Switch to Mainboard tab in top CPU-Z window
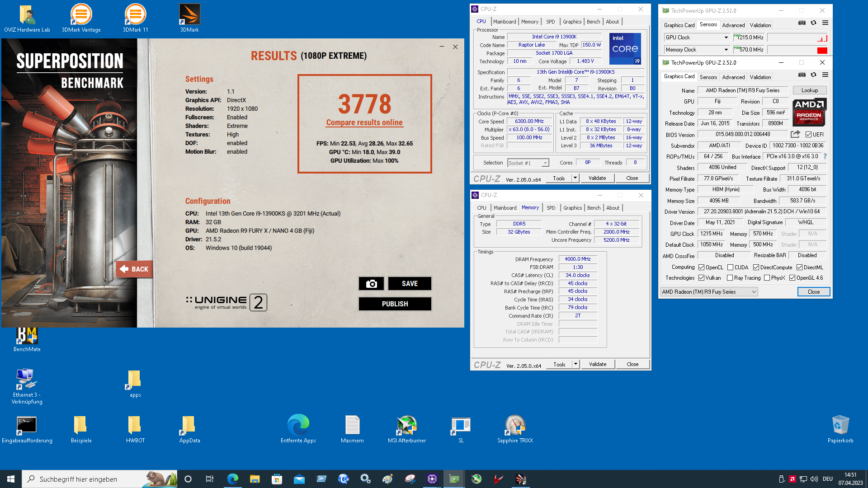Screen dimensions: 868x488 coord(505,22)
